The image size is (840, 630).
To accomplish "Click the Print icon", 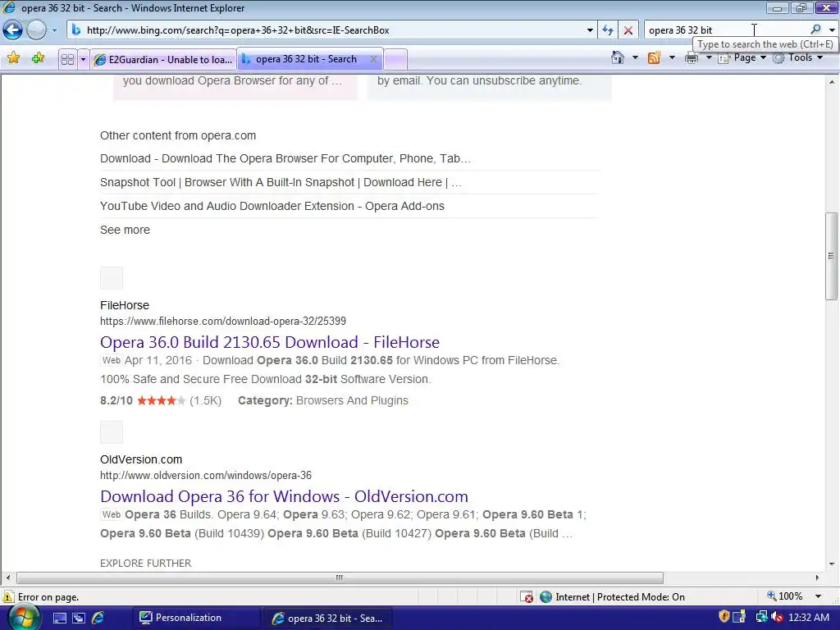I will coord(692,57).
